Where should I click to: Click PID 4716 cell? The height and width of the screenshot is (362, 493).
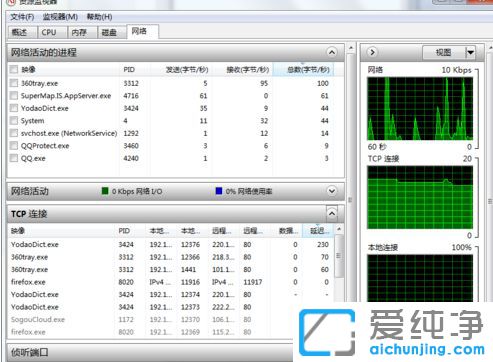pyautogui.click(x=131, y=96)
